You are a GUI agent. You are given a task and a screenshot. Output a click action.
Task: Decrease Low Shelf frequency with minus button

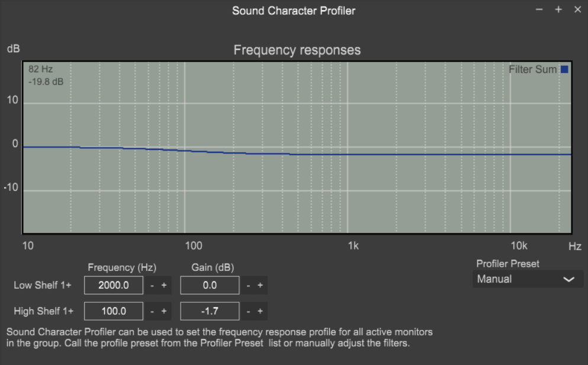click(152, 286)
